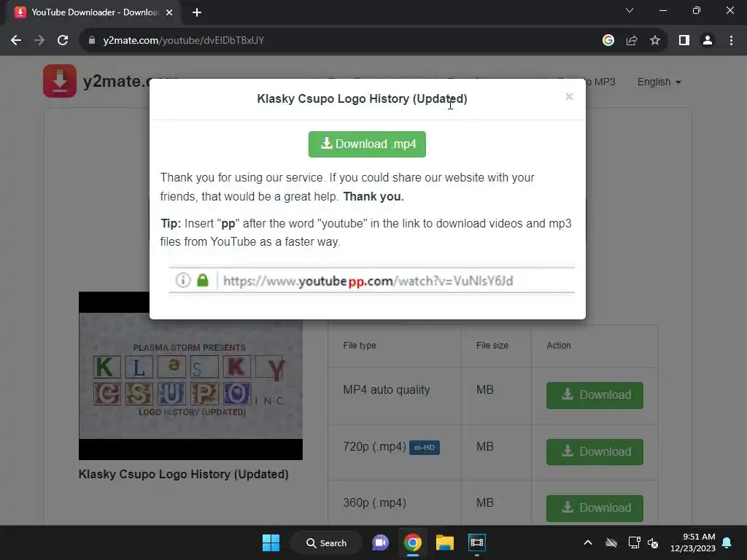Viewport: 747px width, 560px height.
Task: Click the muted volume tray icon
Action: (x=653, y=542)
